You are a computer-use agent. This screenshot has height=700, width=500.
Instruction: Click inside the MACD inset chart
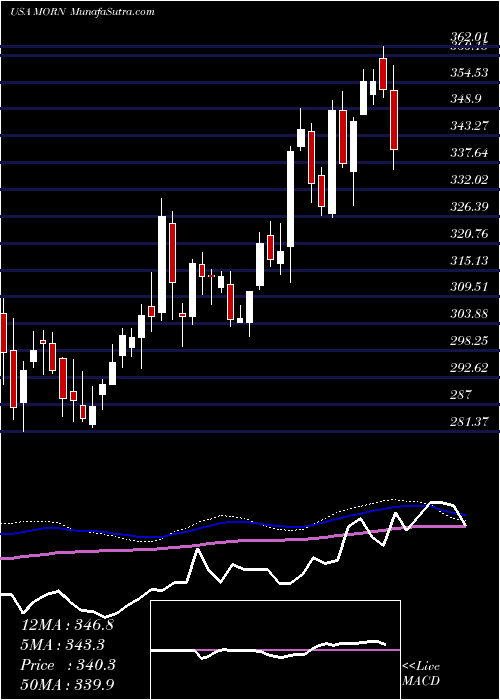coord(275,650)
